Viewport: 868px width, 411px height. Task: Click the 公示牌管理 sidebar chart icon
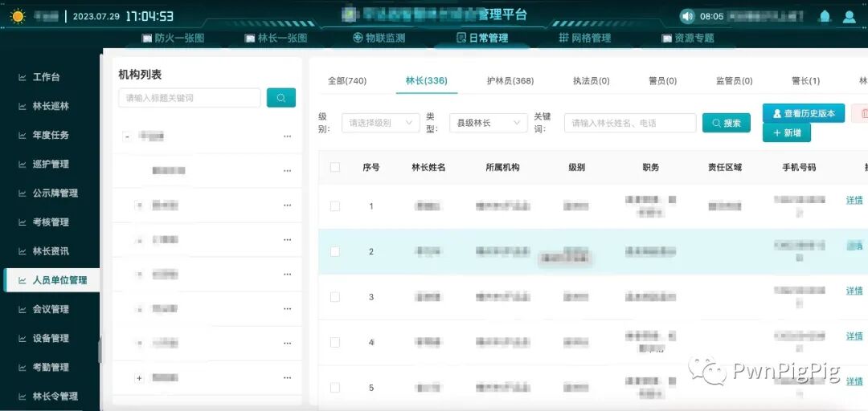23,193
